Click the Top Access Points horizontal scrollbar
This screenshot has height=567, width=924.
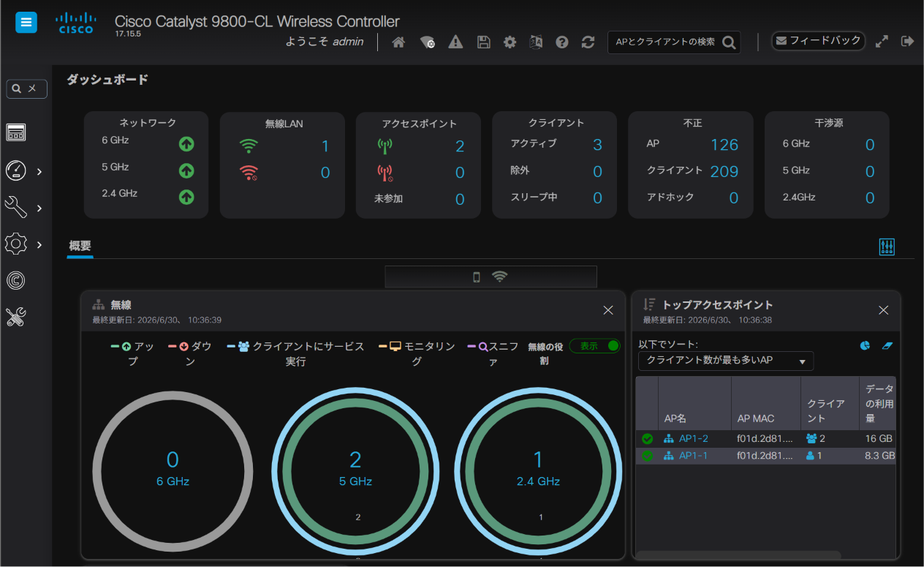click(x=738, y=555)
